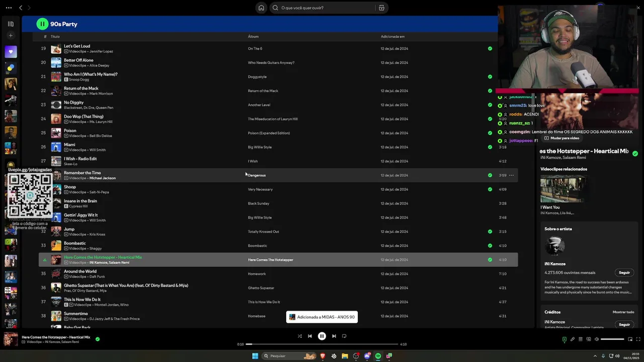The image size is (644, 362).
Task: Sort by the Título column header
Action: 55,37
